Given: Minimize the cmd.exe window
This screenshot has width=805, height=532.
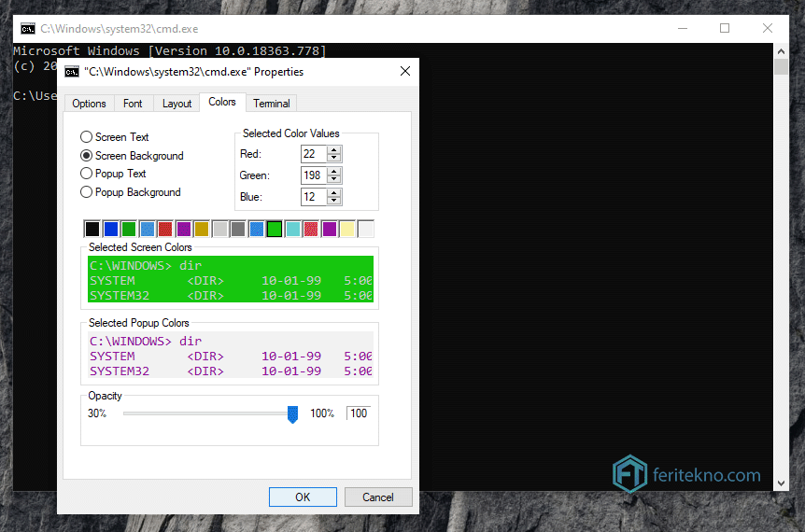Looking at the screenshot, I should [683, 29].
